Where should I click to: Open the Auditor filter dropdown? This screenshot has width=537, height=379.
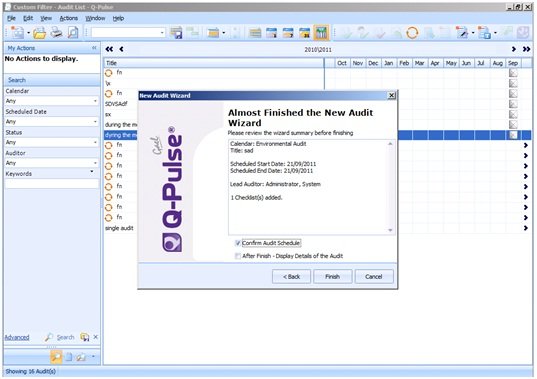tap(95, 163)
